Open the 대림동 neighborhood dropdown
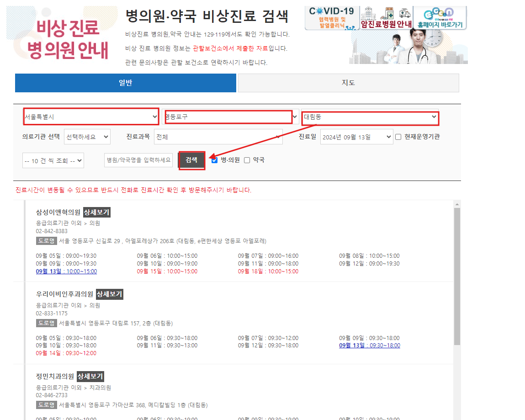This screenshot has width=525, height=420. tap(370, 117)
